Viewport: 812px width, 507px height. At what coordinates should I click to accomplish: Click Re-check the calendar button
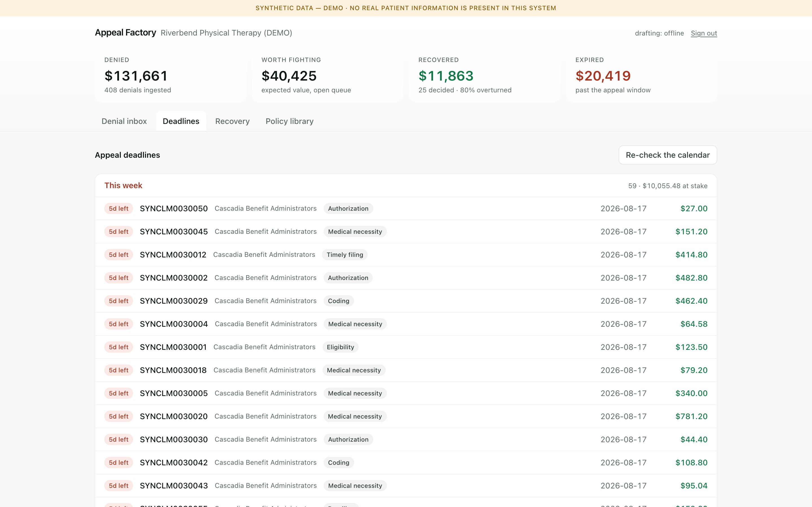667,155
